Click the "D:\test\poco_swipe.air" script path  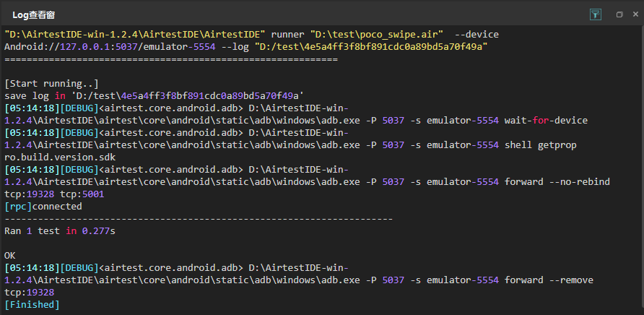click(x=377, y=35)
